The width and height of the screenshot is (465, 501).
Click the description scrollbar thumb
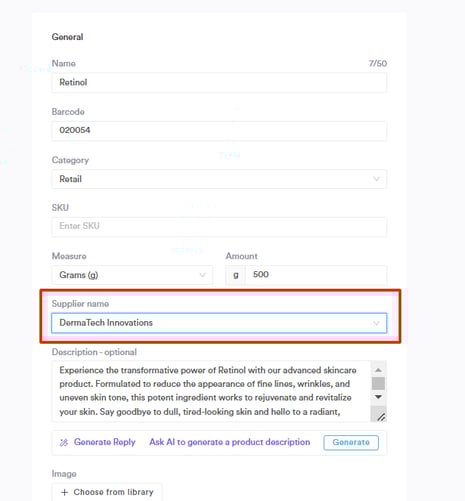click(x=378, y=383)
